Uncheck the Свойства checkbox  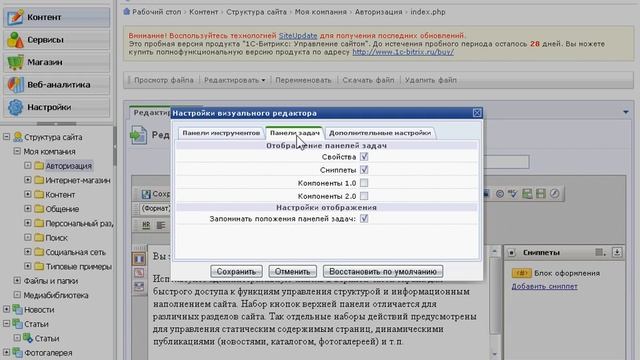coord(364,157)
